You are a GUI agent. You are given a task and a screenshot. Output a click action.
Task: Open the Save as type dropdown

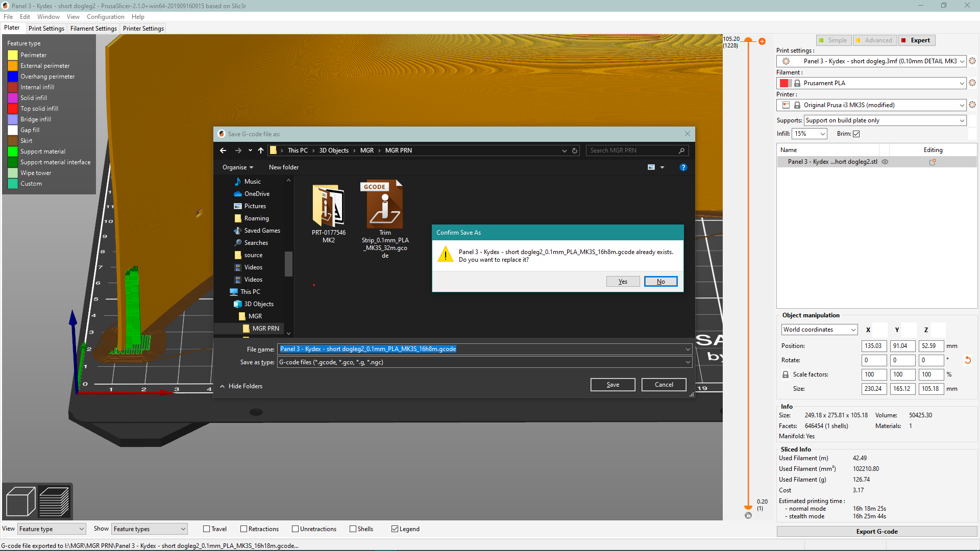tap(483, 362)
